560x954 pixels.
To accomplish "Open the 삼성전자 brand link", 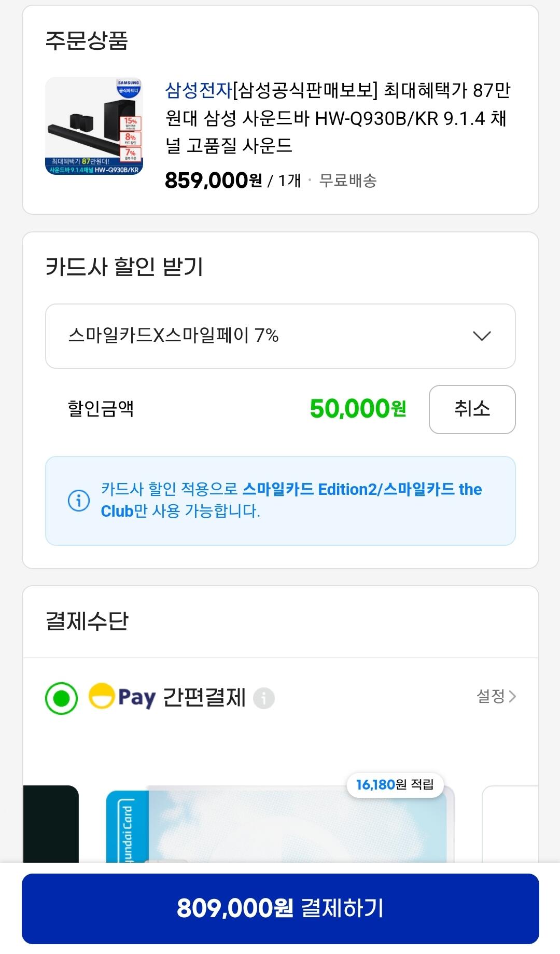I will 198,91.
